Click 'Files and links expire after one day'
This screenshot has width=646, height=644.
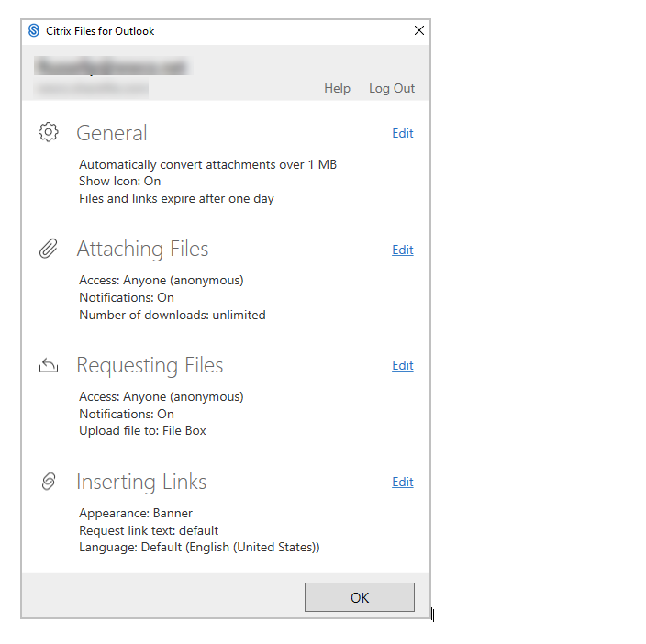(x=176, y=198)
